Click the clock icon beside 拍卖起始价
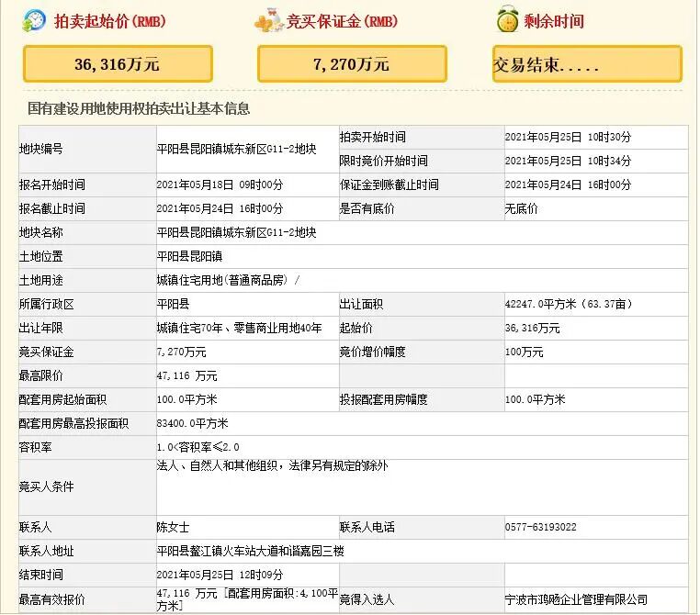The width and height of the screenshot is (700, 615). click(34, 20)
